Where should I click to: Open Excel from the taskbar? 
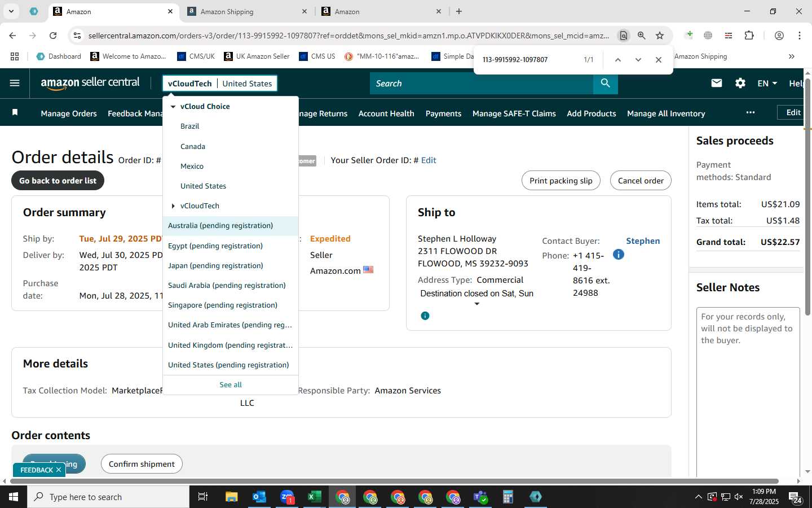tap(314, 497)
